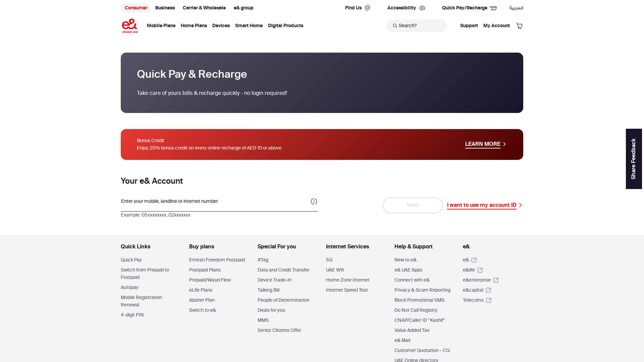Click chevron next to account ID link
This screenshot has height=362, width=644.
pos(520,205)
